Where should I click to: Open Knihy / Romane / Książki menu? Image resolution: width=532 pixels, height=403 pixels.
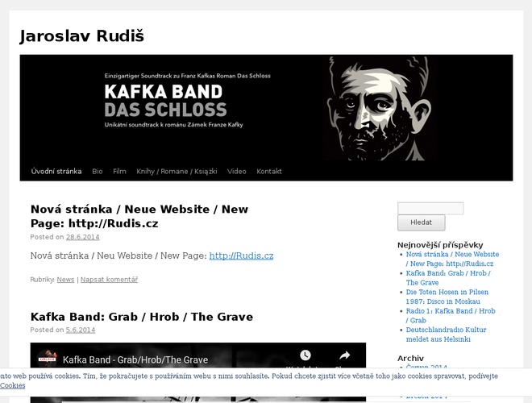[177, 172]
